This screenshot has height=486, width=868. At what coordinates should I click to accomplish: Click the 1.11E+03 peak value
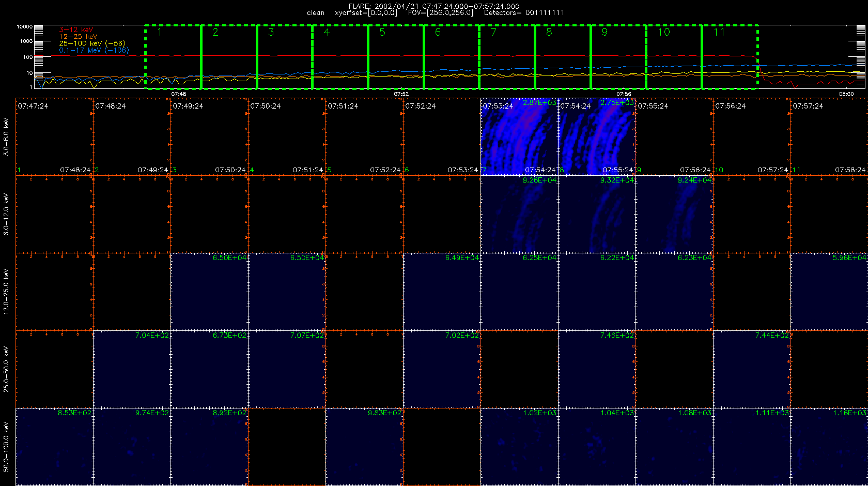pyautogui.click(x=772, y=413)
